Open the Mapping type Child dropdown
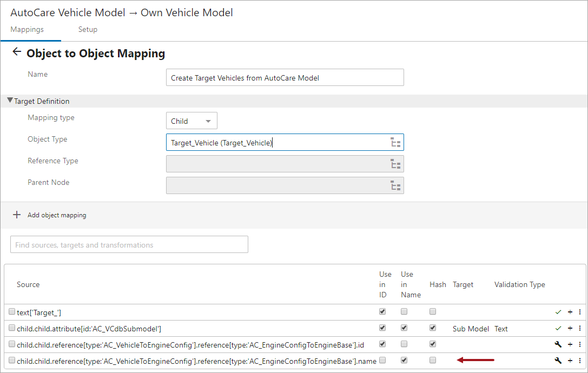 tap(191, 121)
